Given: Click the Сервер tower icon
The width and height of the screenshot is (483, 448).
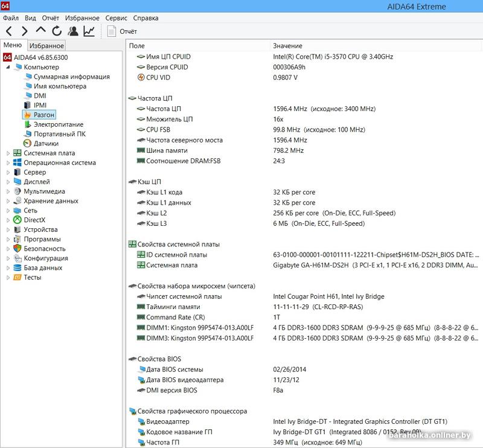Looking at the screenshot, I should 18,172.
